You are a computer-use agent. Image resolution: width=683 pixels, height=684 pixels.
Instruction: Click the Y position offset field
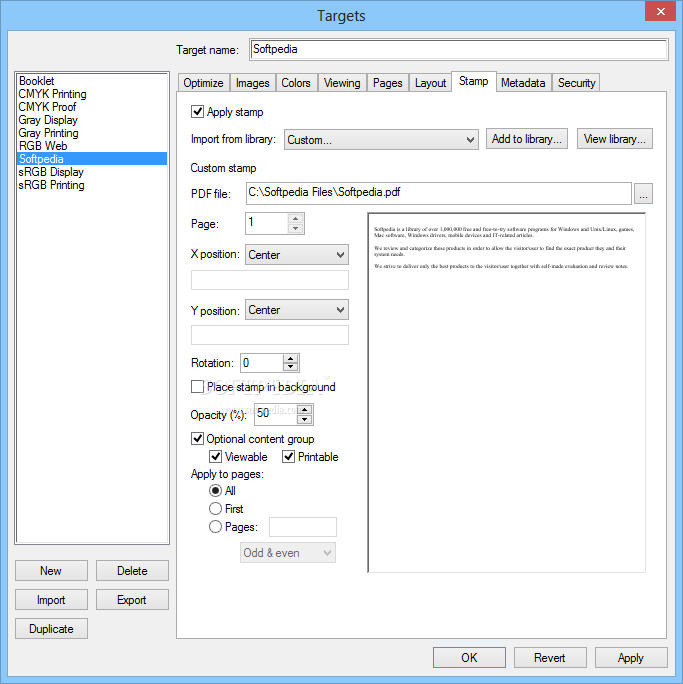click(270, 335)
